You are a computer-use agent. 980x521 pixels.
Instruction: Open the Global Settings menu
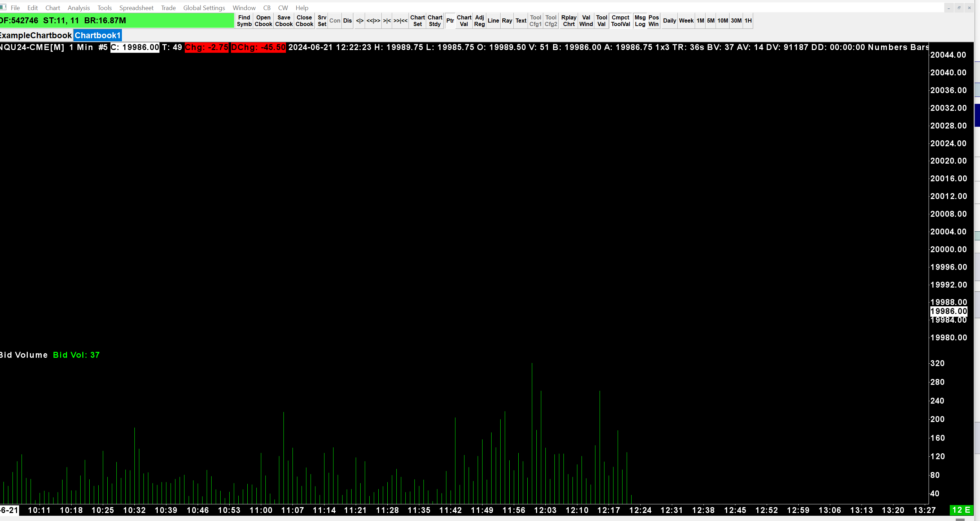pyautogui.click(x=204, y=8)
